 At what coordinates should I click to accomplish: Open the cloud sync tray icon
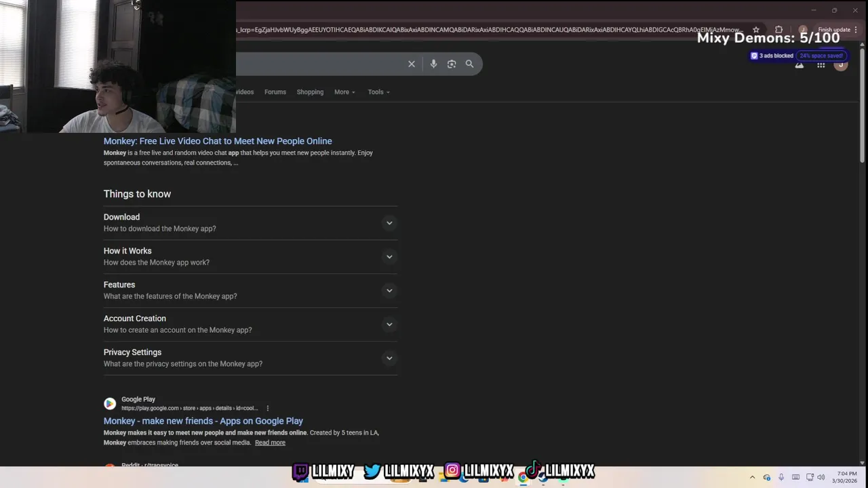(767, 477)
